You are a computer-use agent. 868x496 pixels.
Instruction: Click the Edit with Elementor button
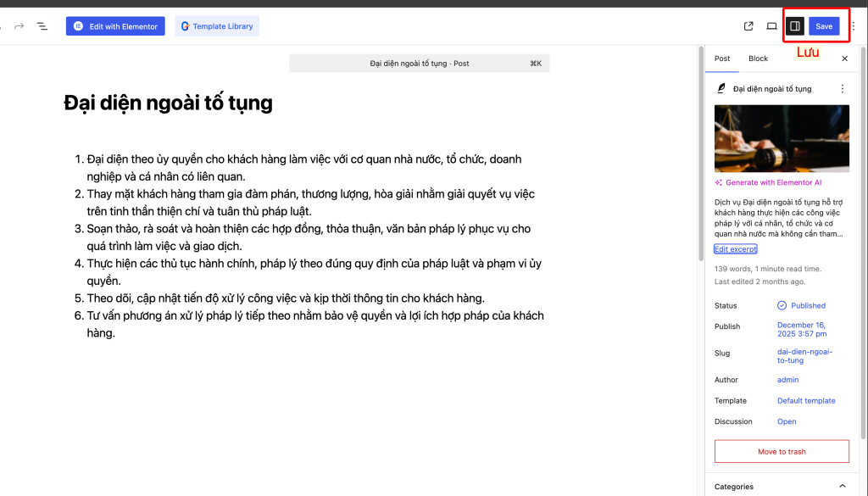(115, 26)
